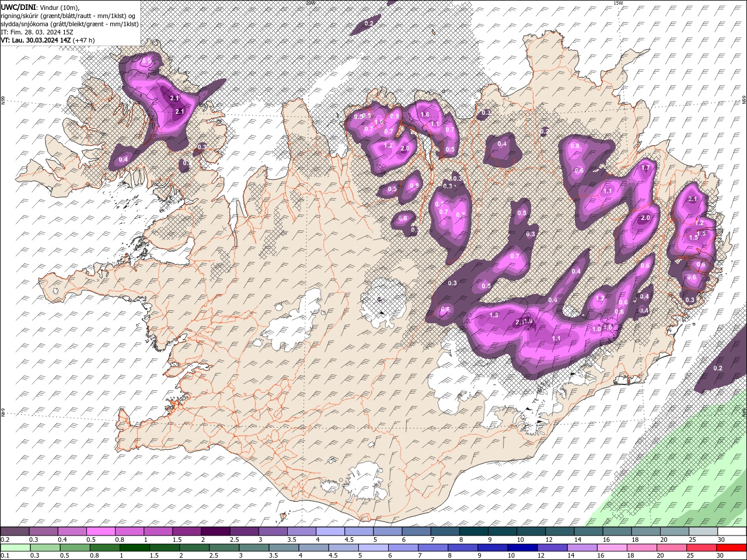Select the 1.3 precipitation value on the map
Screen dimensions: 747x560
tap(494, 315)
